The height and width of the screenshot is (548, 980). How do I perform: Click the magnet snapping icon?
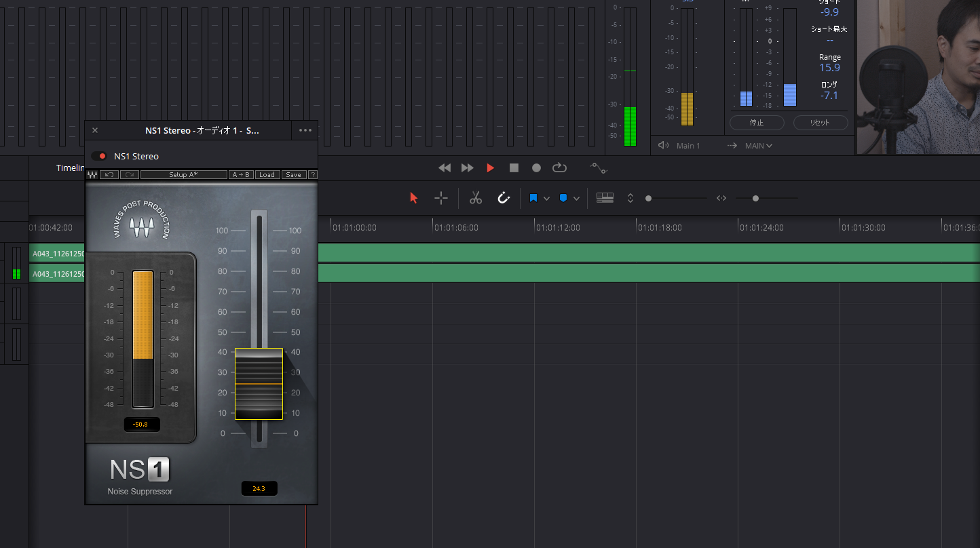pyautogui.click(x=504, y=198)
